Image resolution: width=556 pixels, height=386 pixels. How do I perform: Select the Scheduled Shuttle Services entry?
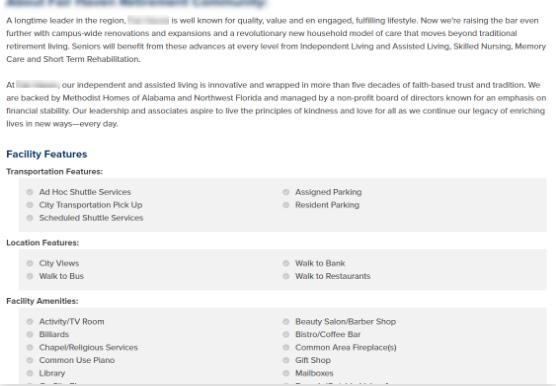pos(91,218)
